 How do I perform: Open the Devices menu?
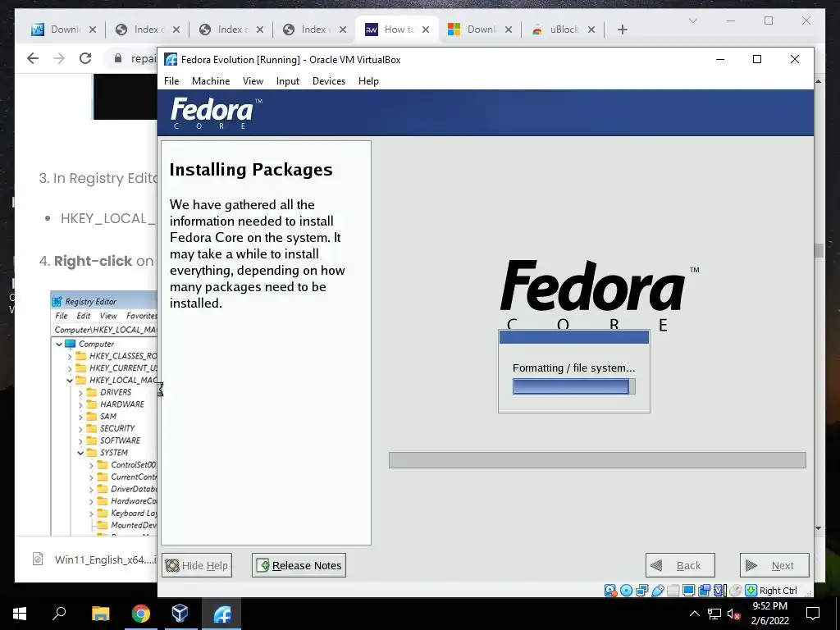click(x=329, y=81)
